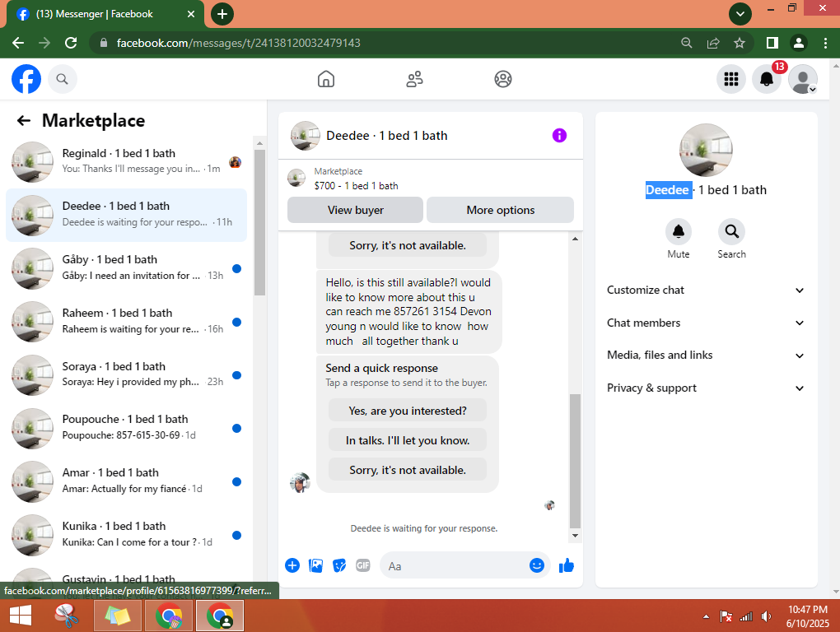Toggle the browser side panel icon
The width and height of the screenshot is (840, 632).
tap(772, 43)
